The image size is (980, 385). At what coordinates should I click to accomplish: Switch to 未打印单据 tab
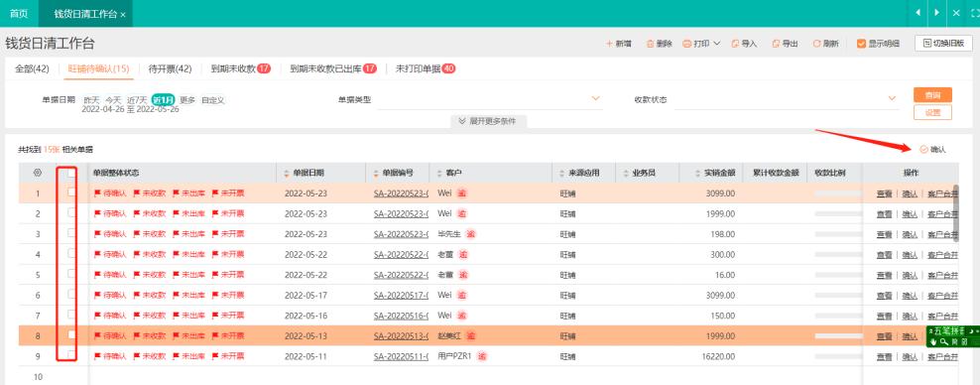tap(425, 68)
